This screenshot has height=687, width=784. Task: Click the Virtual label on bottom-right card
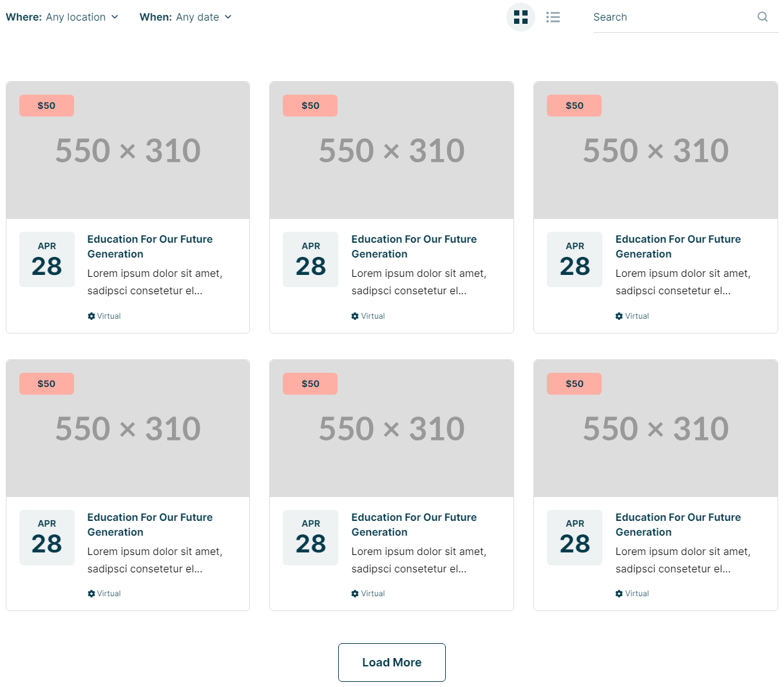point(637,594)
